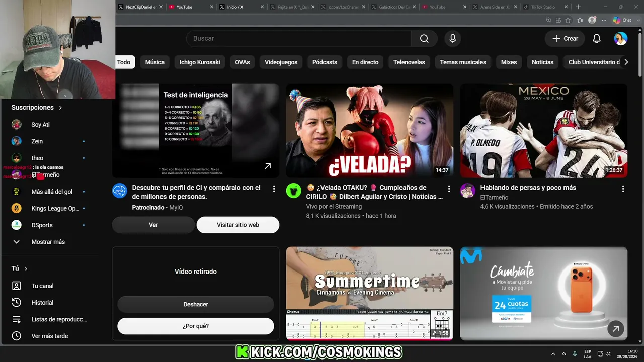Open the Mexico football video thumbnail
The image size is (644, 362).
(x=544, y=131)
